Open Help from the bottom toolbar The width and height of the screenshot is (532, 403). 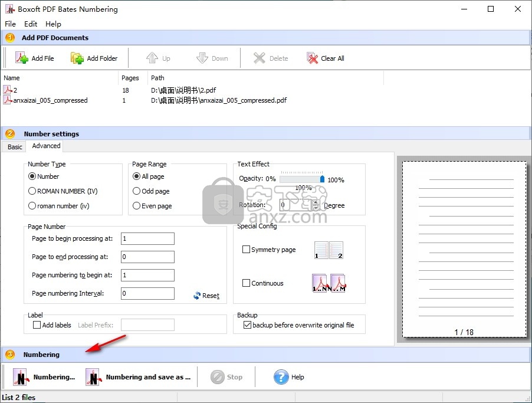click(289, 377)
